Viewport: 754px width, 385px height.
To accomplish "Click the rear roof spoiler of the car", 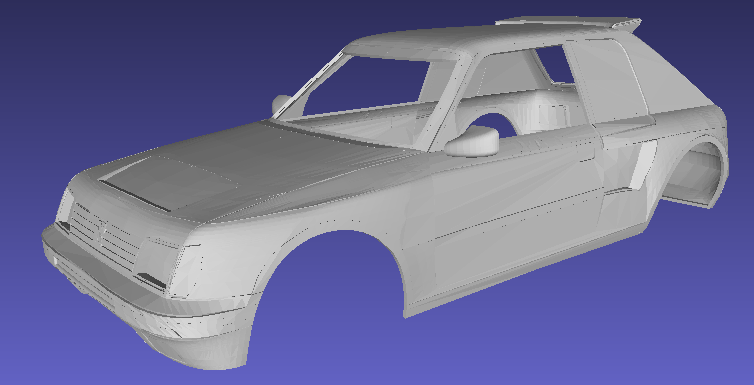I will coord(570,22).
